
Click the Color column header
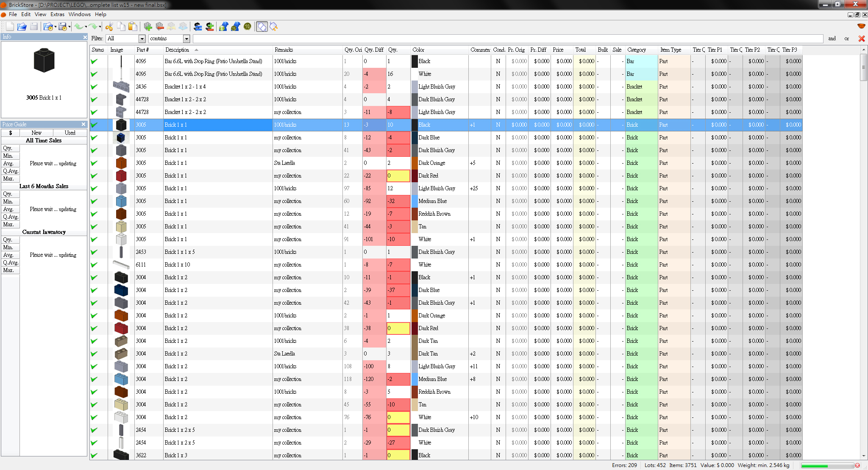tap(418, 50)
